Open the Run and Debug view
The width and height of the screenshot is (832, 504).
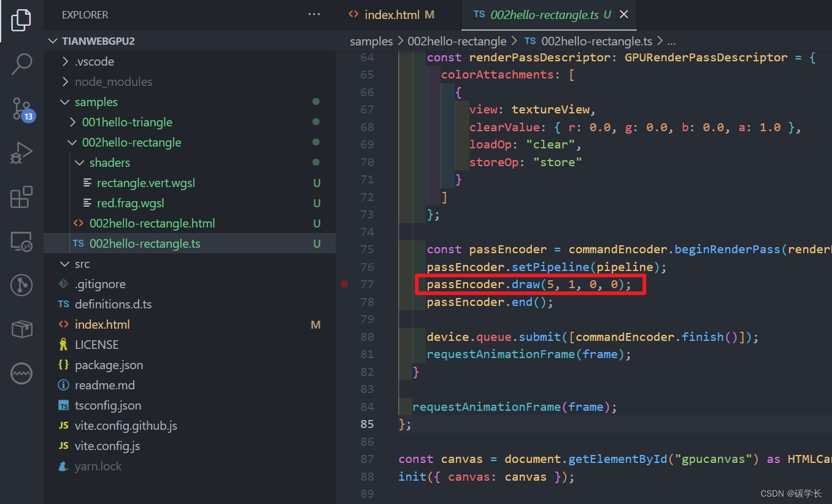[x=21, y=153]
